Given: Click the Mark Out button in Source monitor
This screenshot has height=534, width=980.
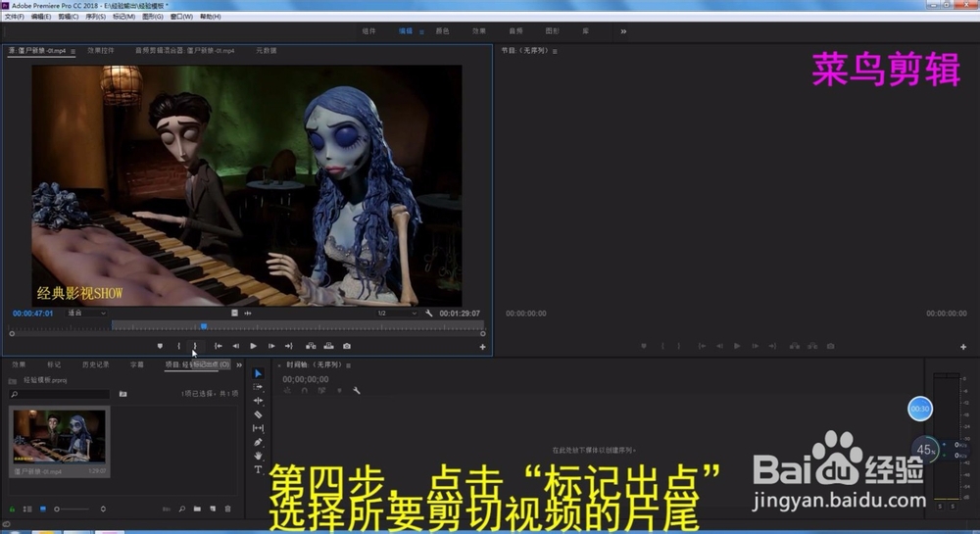Looking at the screenshot, I should [195, 345].
